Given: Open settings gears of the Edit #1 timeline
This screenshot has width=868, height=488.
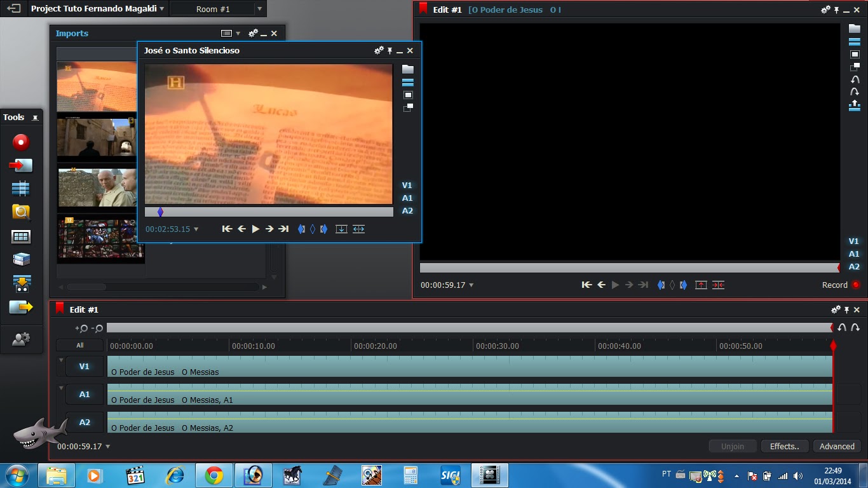Looking at the screenshot, I should [x=836, y=309].
